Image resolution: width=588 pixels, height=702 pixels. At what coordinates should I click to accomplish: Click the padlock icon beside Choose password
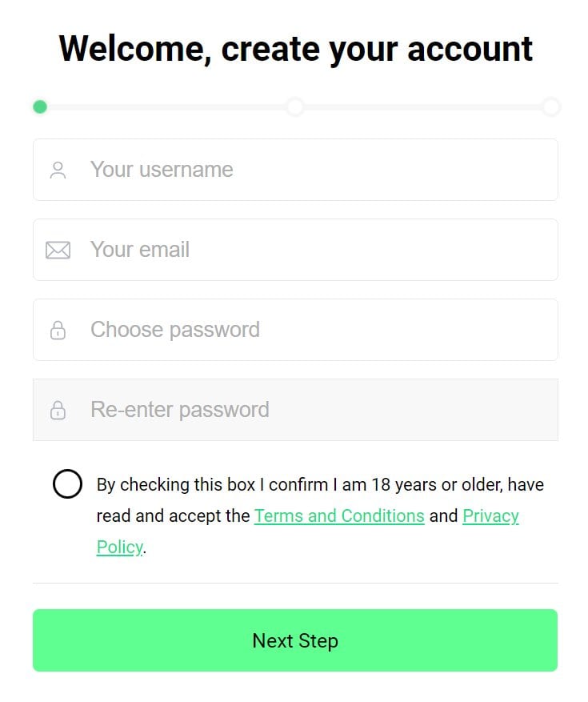(x=58, y=329)
